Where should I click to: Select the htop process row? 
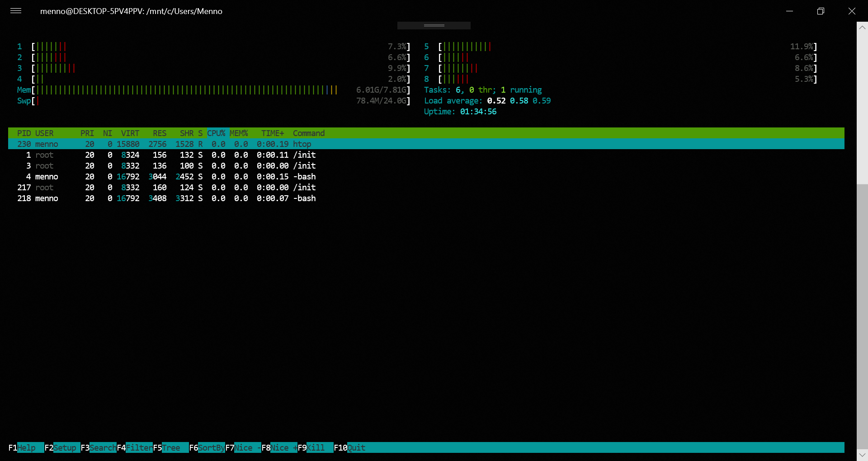[181, 144]
